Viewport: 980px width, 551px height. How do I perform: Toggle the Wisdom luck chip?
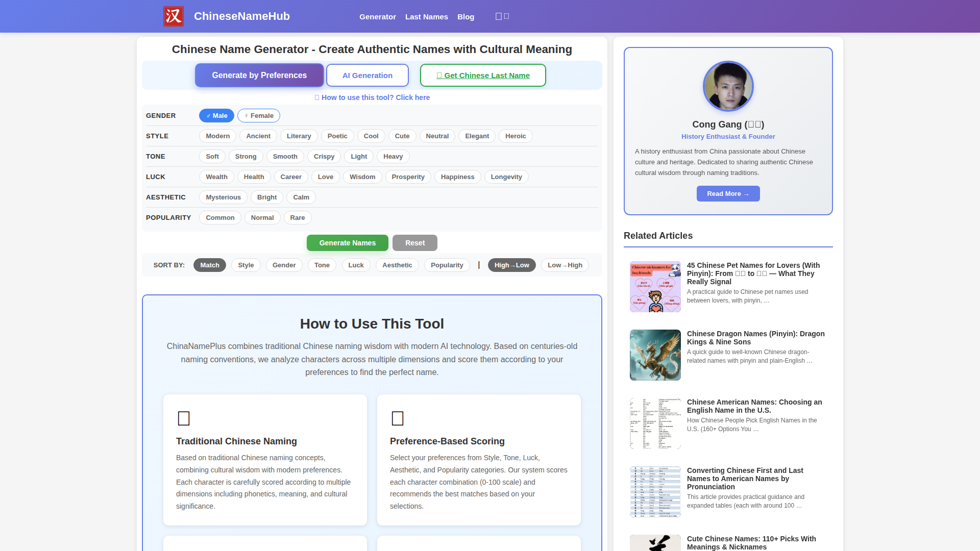point(362,177)
